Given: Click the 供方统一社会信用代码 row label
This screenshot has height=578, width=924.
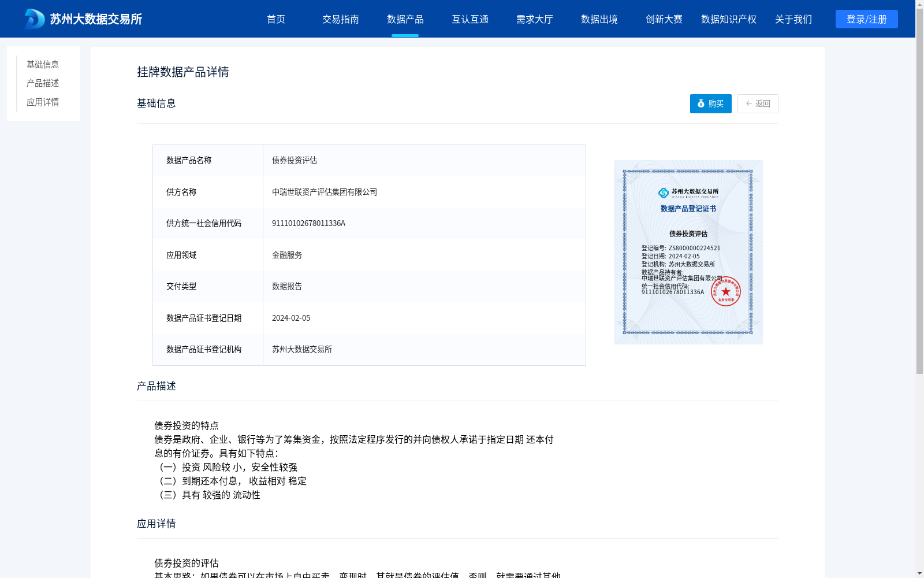Looking at the screenshot, I should point(204,224).
